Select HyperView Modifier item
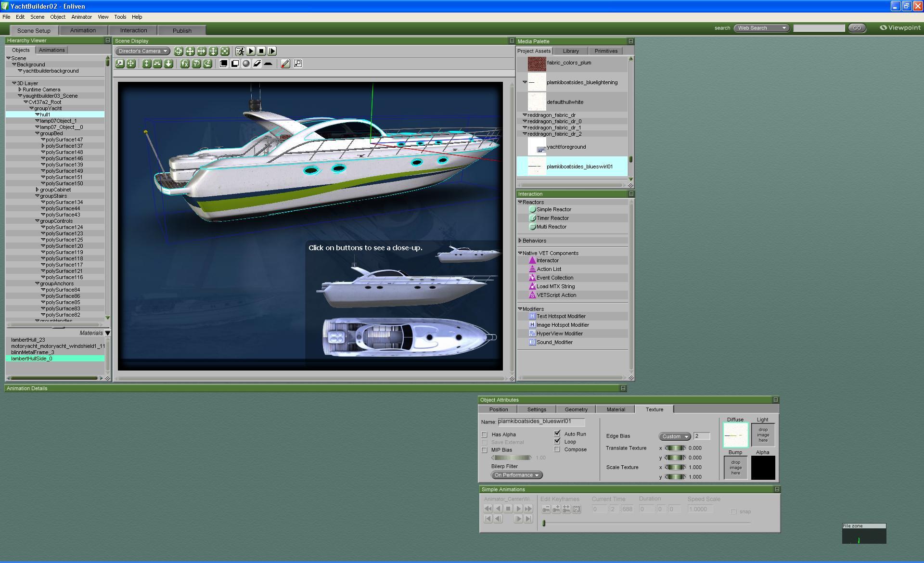Image resolution: width=924 pixels, height=563 pixels. (559, 334)
